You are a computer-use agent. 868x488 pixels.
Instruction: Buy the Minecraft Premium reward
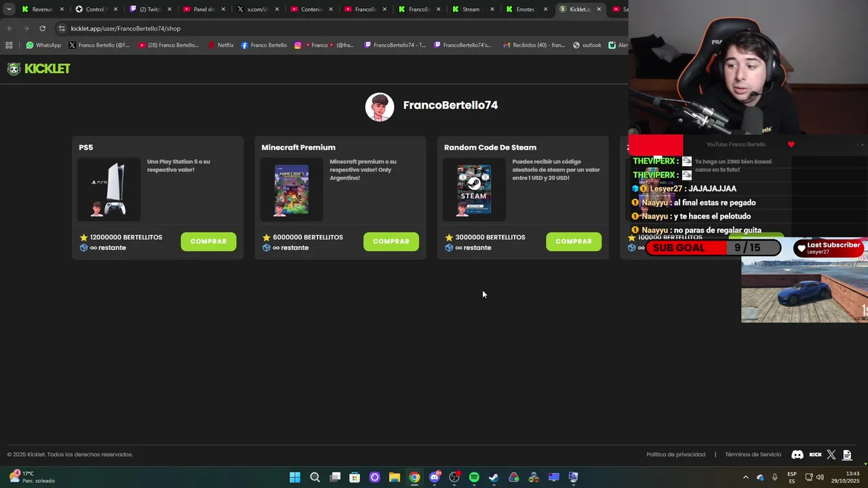[391, 241]
